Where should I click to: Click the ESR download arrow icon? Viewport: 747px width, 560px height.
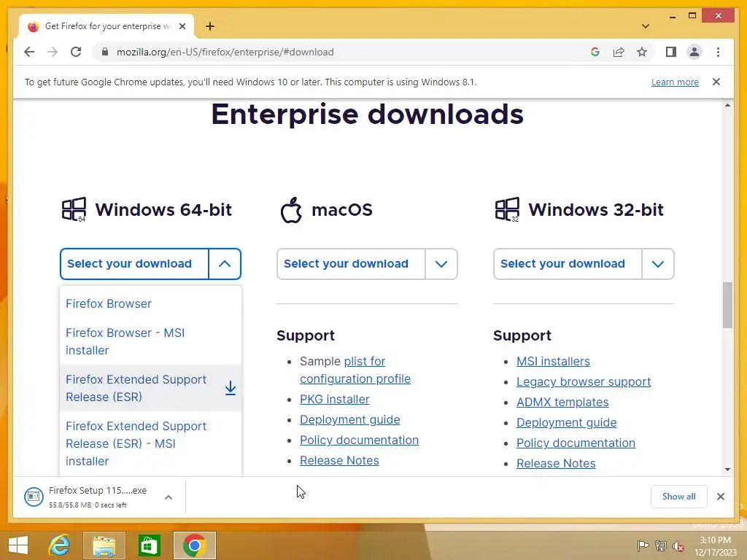point(230,388)
